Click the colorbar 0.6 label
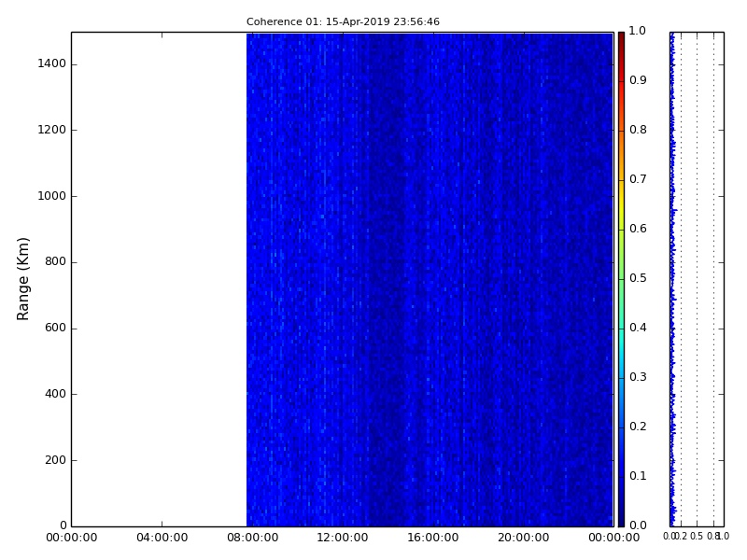The image size is (747, 560). (x=638, y=229)
